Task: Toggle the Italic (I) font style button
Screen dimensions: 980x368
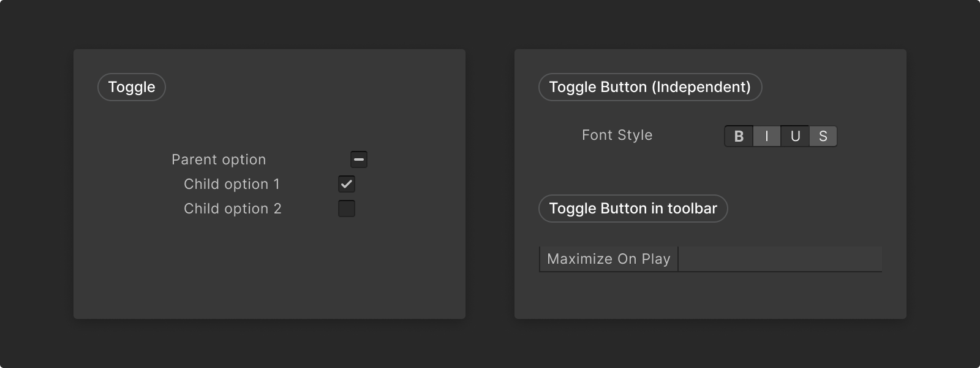Action: (x=767, y=136)
